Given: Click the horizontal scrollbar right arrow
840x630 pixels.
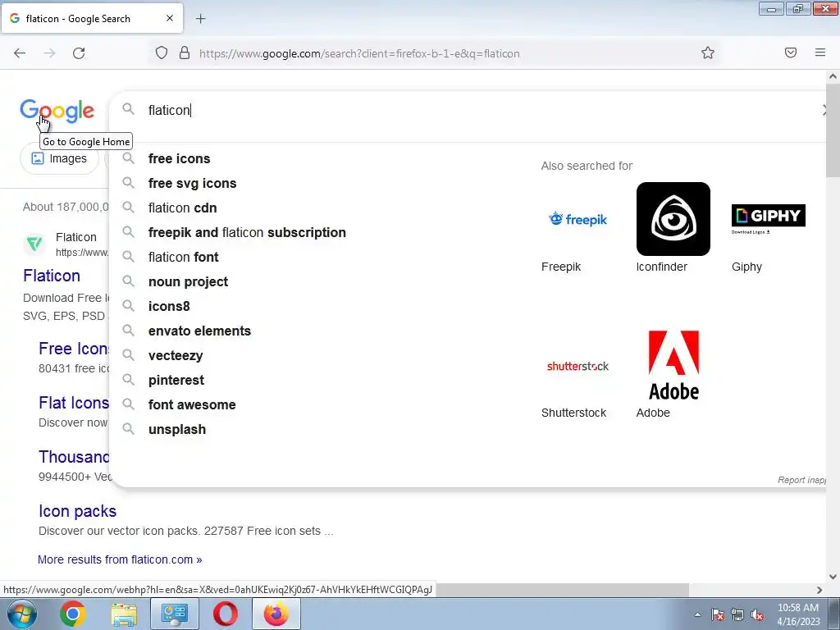Looking at the screenshot, I should point(819,590).
